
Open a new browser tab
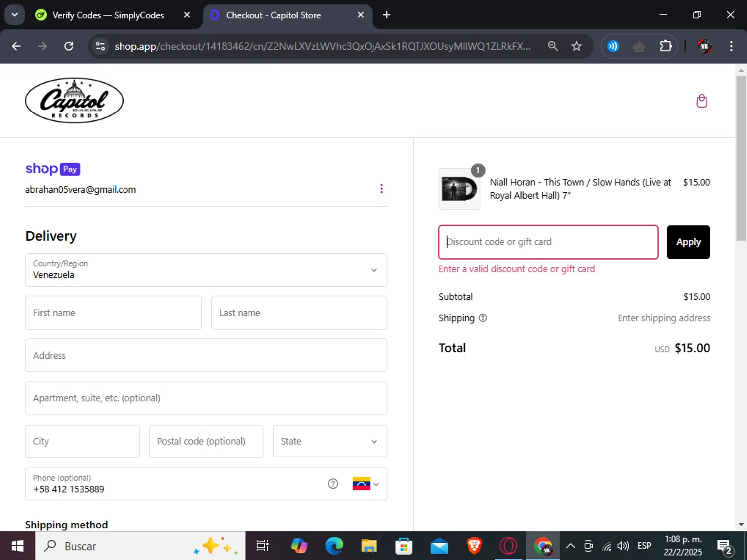387,15
